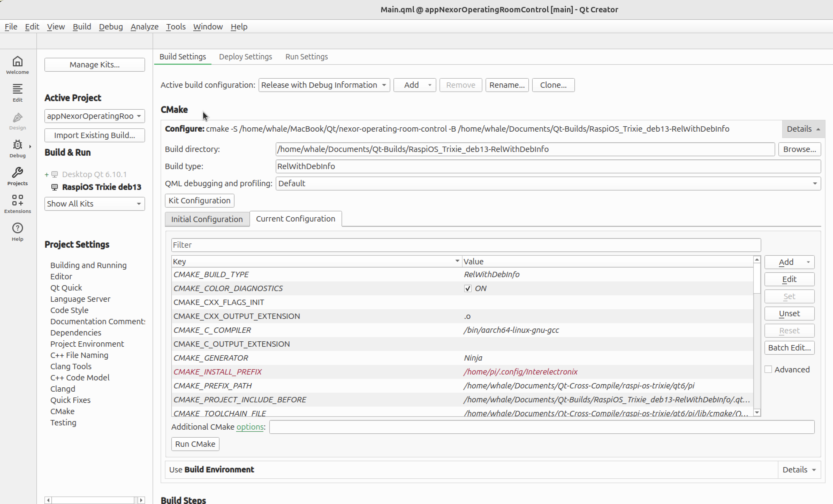Open Design mode

[x=17, y=121]
